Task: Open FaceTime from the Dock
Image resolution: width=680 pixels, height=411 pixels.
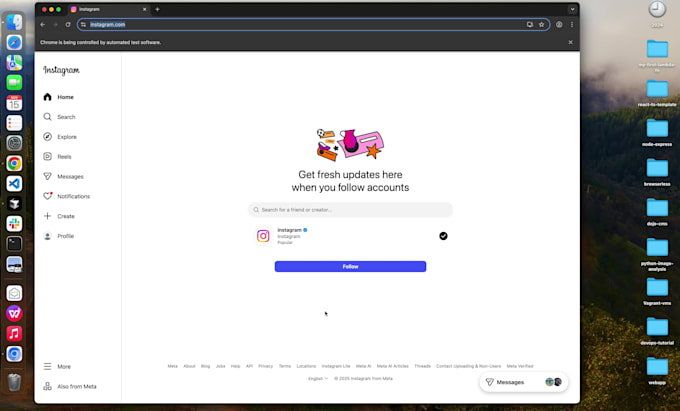Action: pos(14,83)
